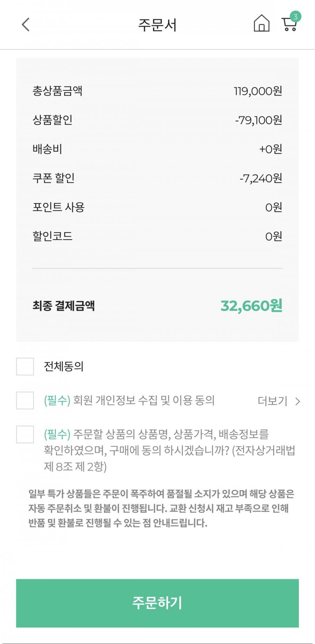
Task: Open the home page via house icon
Action: pos(261,24)
